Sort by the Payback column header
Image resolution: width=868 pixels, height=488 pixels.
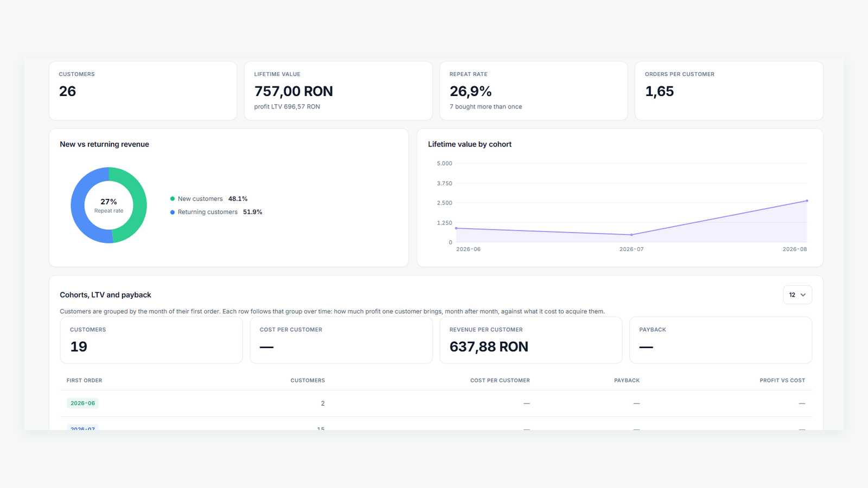627,381
